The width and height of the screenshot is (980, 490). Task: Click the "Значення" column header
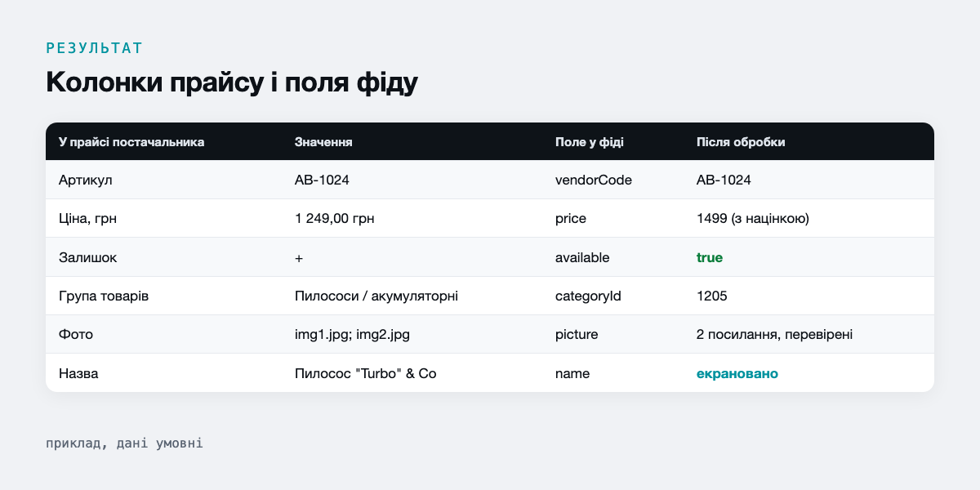tap(323, 142)
